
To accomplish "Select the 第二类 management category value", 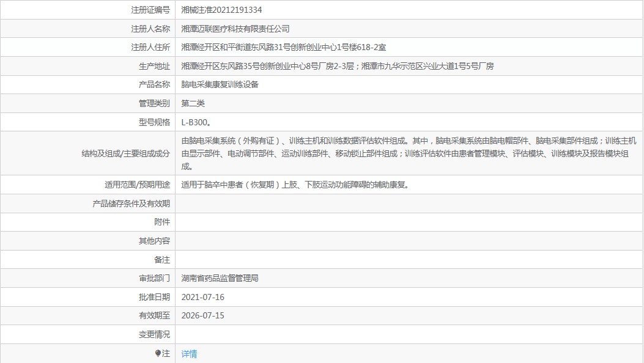I will point(193,103).
